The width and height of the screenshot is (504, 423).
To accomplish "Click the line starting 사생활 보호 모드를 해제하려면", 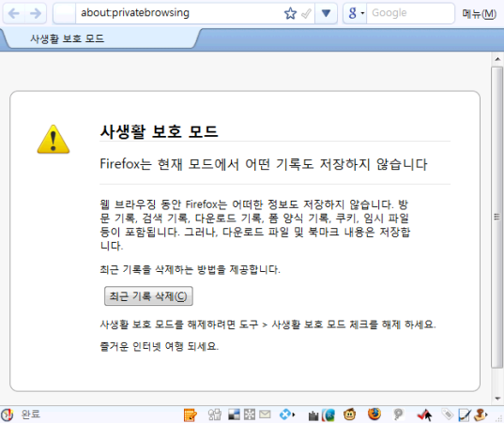I will point(267,325).
